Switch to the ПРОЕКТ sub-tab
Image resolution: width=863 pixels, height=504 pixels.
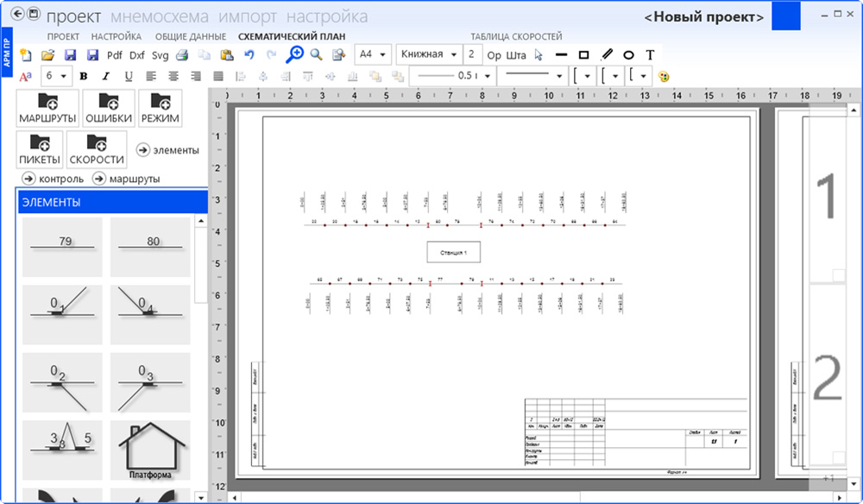pyautogui.click(x=63, y=37)
